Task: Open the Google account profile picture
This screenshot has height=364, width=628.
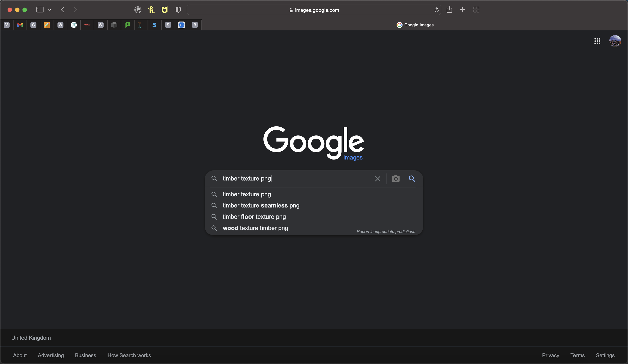Action: (615, 41)
